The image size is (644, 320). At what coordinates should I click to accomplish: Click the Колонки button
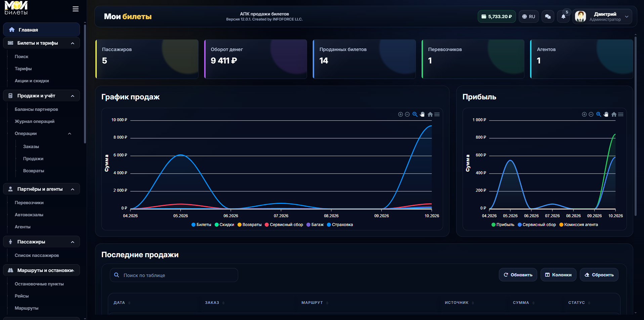coord(558,275)
